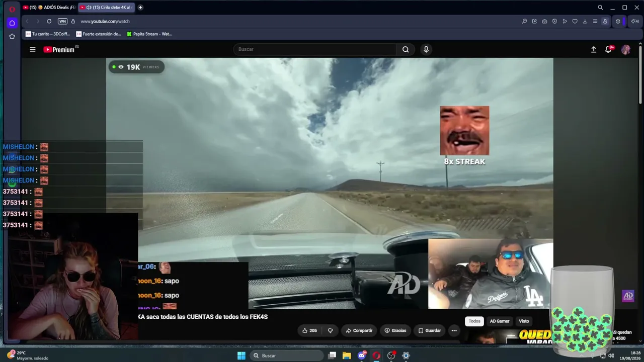Start voice search microphone
This screenshot has height=362, width=644.
[426, 49]
